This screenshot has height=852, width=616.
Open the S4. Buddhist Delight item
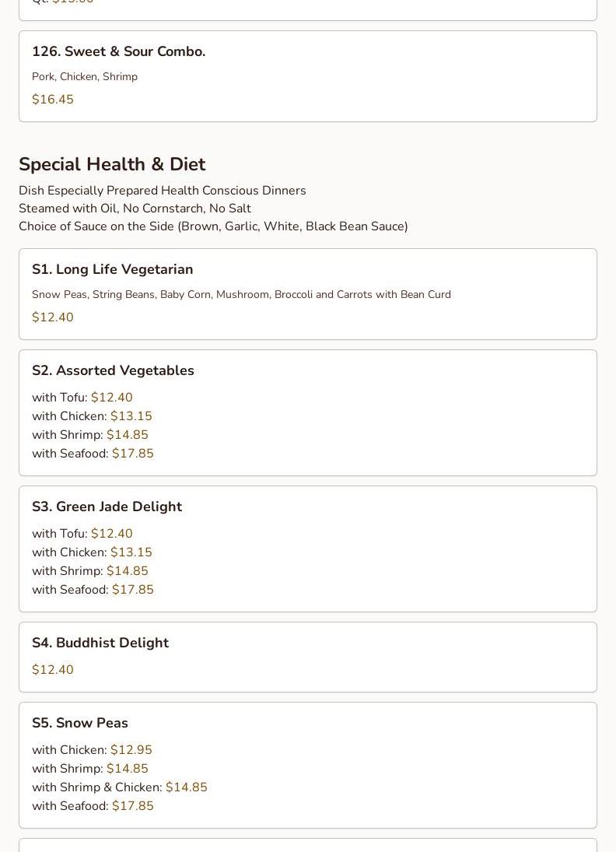click(100, 643)
